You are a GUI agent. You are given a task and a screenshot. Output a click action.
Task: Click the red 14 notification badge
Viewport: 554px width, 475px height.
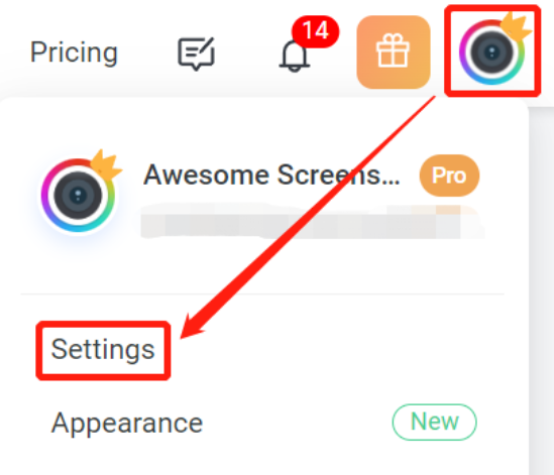316,31
